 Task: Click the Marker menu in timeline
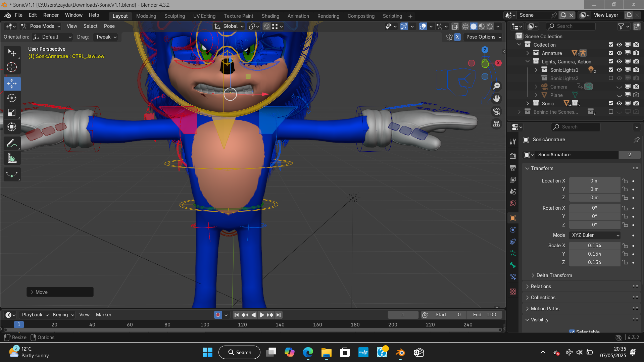pos(103,315)
